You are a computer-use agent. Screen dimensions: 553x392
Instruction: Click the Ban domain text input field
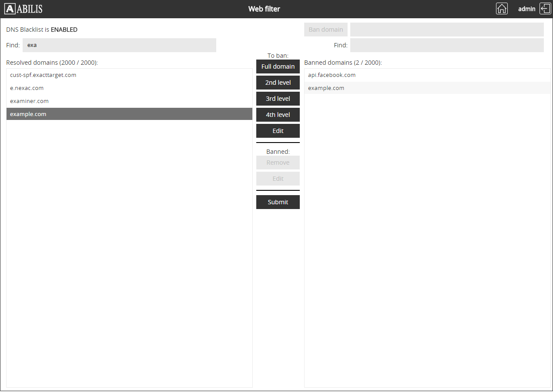point(446,29)
